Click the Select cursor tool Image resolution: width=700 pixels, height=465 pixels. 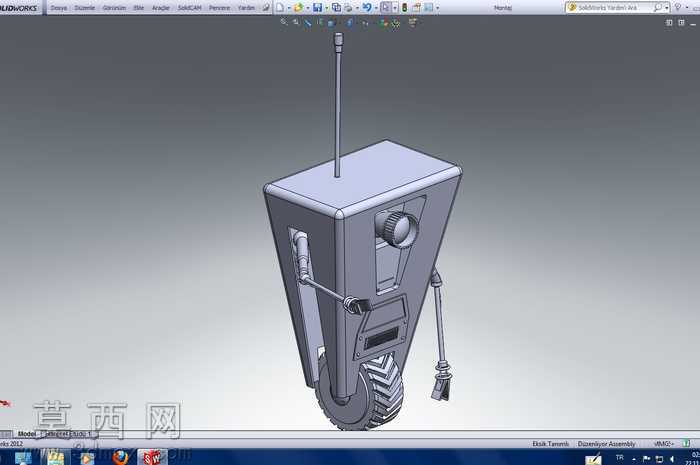point(385,8)
